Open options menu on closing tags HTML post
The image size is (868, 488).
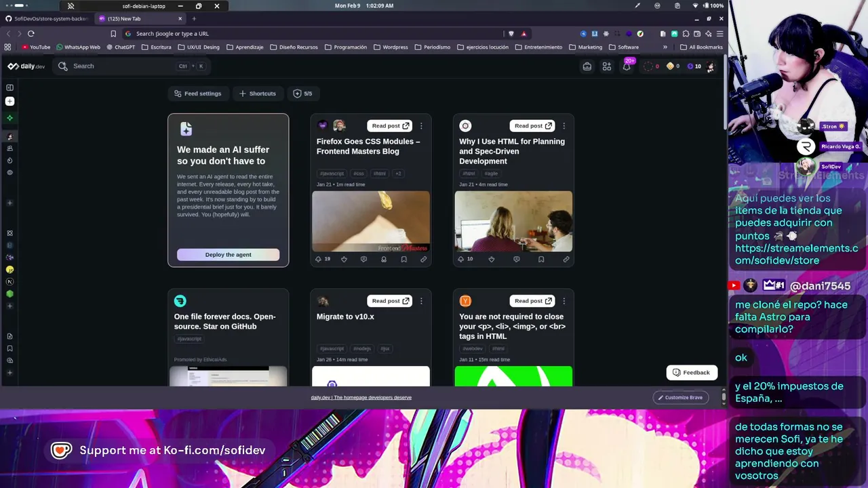click(564, 301)
